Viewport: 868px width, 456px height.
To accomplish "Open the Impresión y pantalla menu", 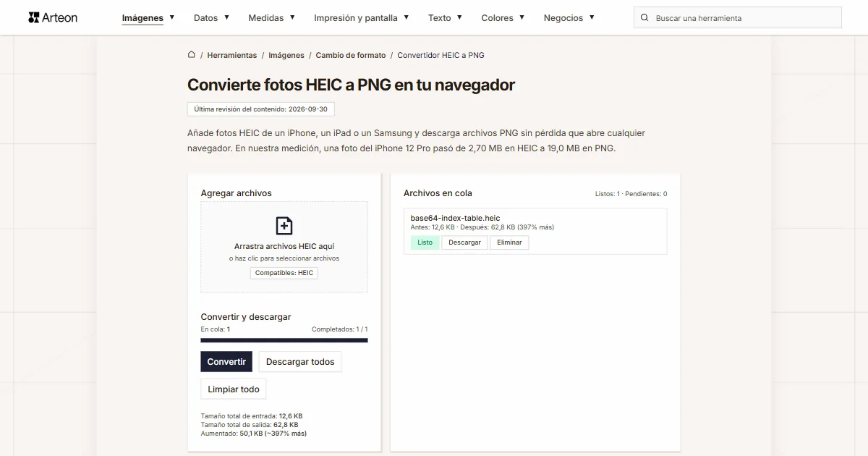I will (362, 17).
